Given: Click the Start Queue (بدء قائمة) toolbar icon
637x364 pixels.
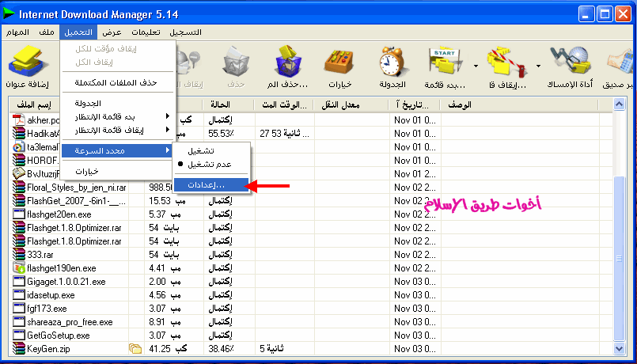Looking at the screenshot, I should pyautogui.click(x=445, y=62).
